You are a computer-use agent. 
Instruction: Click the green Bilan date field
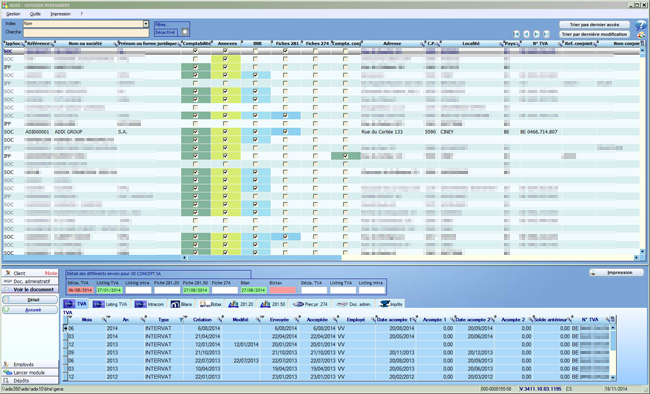[x=253, y=290]
